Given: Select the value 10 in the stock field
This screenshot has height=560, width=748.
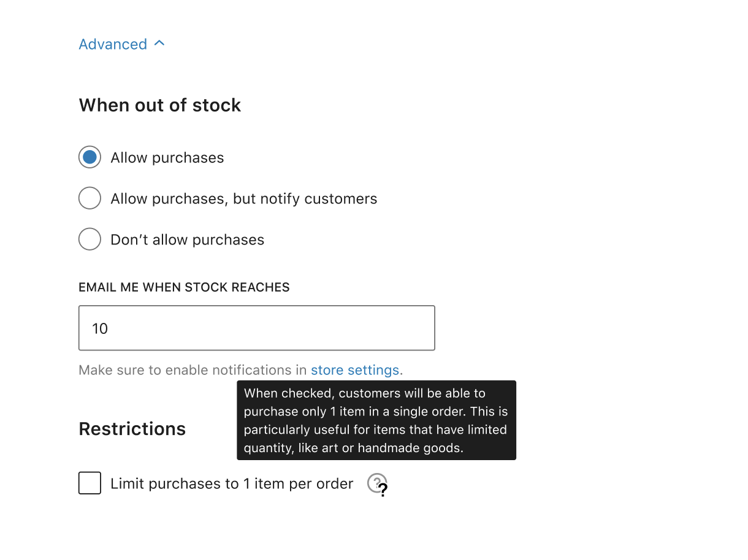Looking at the screenshot, I should [99, 328].
